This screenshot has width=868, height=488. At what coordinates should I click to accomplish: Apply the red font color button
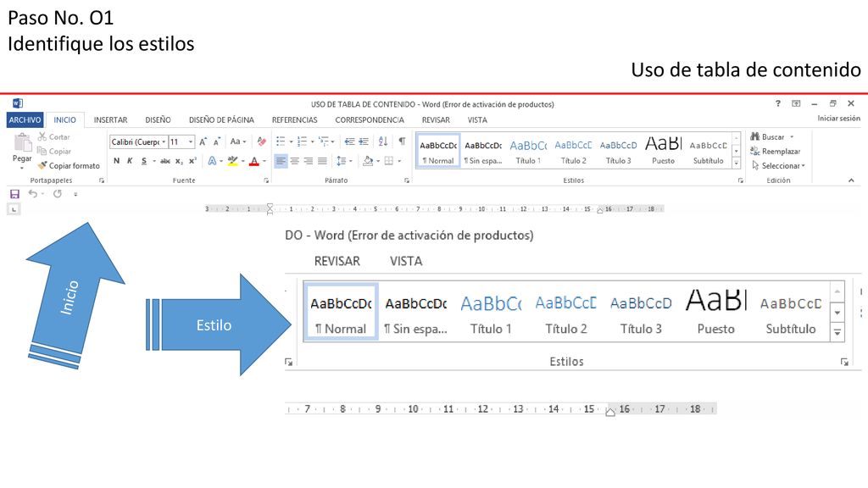click(253, 161)
